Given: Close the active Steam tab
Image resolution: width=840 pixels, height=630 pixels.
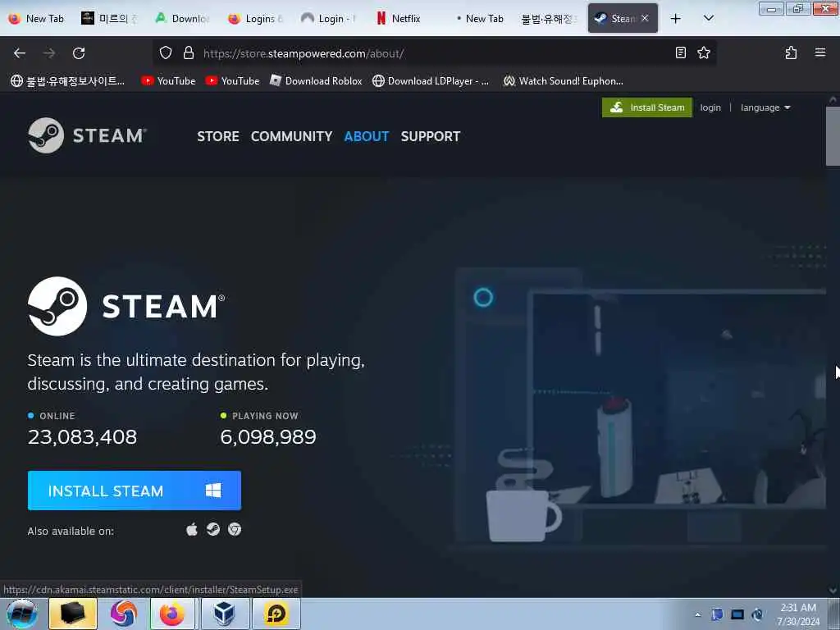Looking at the screenshot, I should [645, 18].
